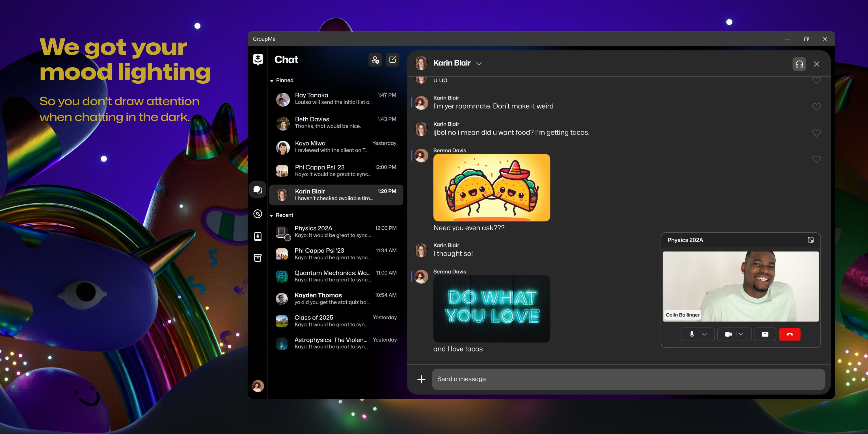Open the compose new chat icon
This screenshot has height=434, width=868.
point(392,60)
